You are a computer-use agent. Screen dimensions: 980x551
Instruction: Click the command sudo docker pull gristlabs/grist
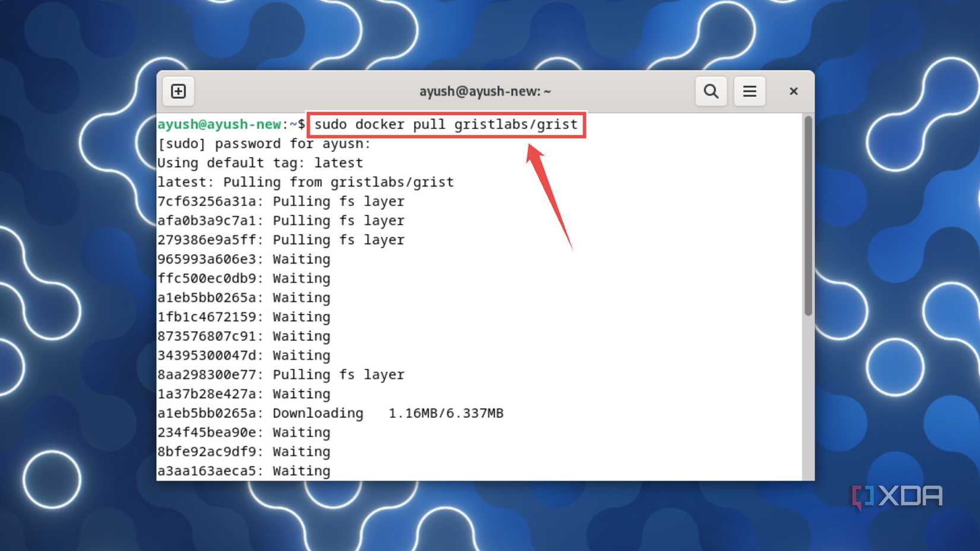pos(446,124)
